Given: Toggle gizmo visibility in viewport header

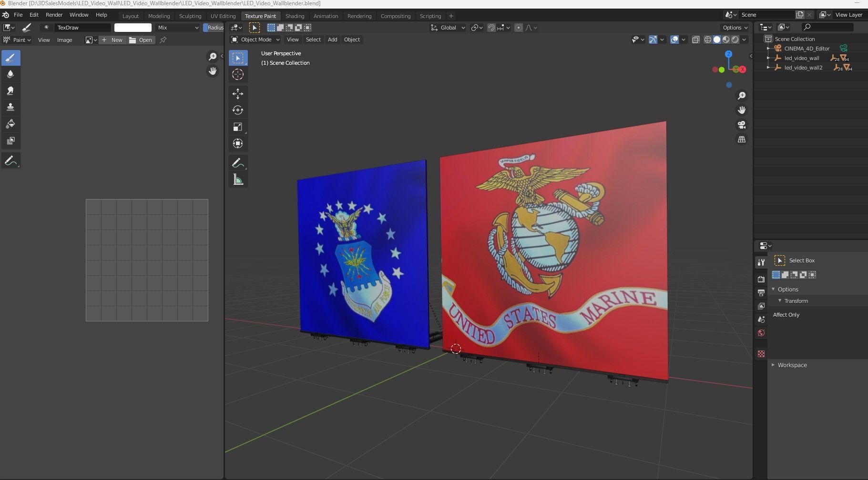Looking at the screenshot, I should [x=653, y=40].
